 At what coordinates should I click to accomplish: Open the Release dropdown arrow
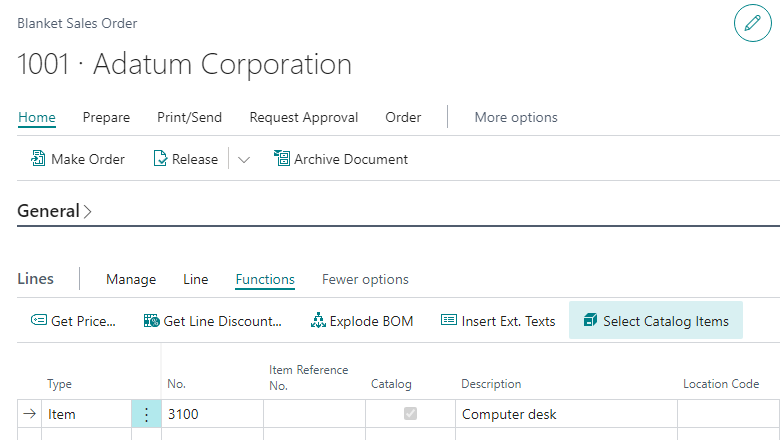click(244, 160)
